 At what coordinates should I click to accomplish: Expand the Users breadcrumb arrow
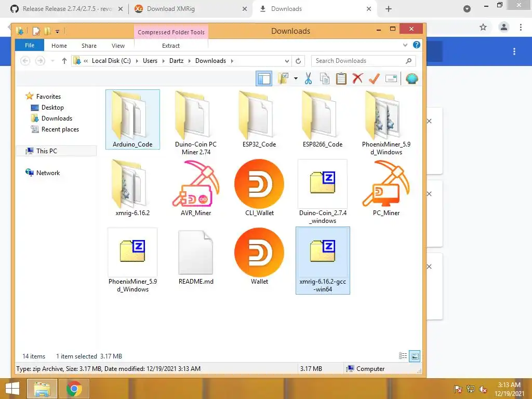163,61
